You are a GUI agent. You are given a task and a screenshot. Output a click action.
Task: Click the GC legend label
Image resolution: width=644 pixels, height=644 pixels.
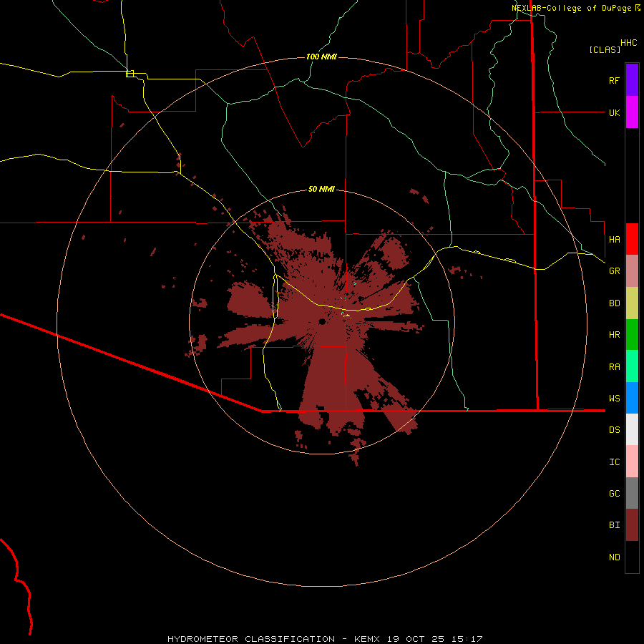pos(614,493)
